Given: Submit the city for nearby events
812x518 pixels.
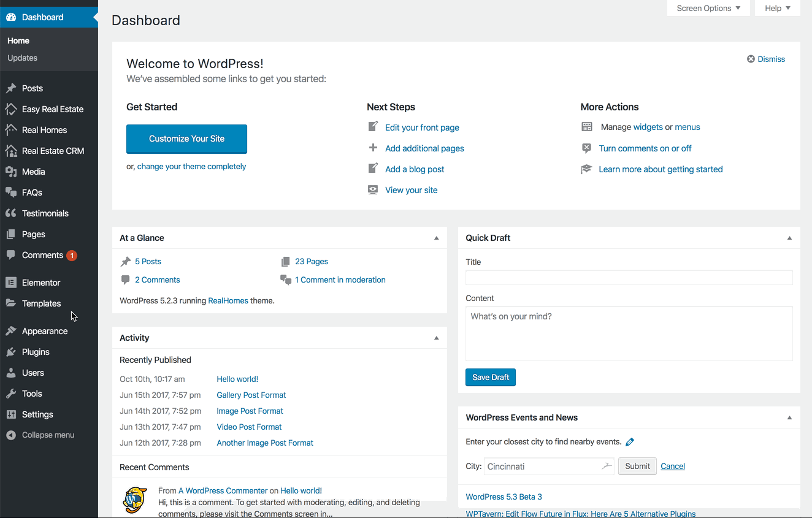Looking at the screenshot, I should (x=637, y=466).
